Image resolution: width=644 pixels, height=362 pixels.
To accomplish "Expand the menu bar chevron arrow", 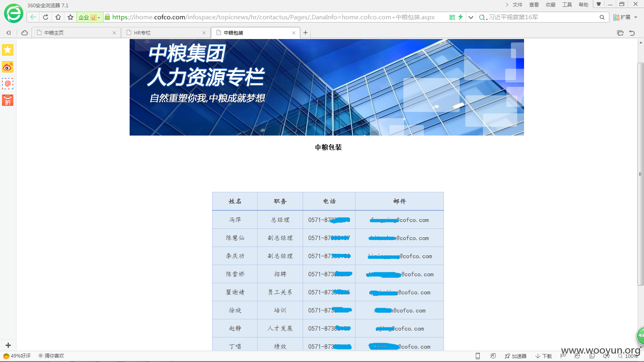I will (507, 5).
